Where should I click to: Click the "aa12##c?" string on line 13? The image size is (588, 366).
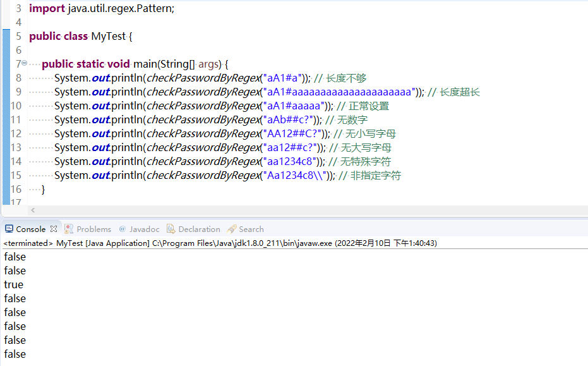(291, 147)
